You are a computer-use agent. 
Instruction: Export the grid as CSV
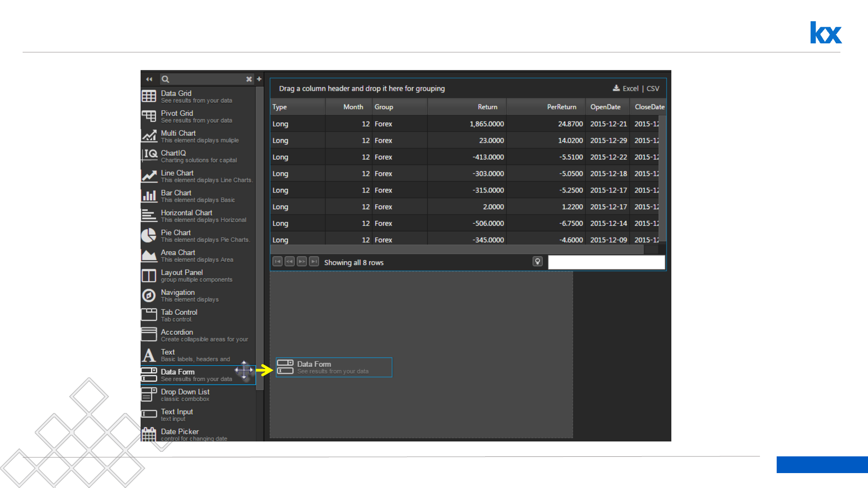click(x=653, y=89)
